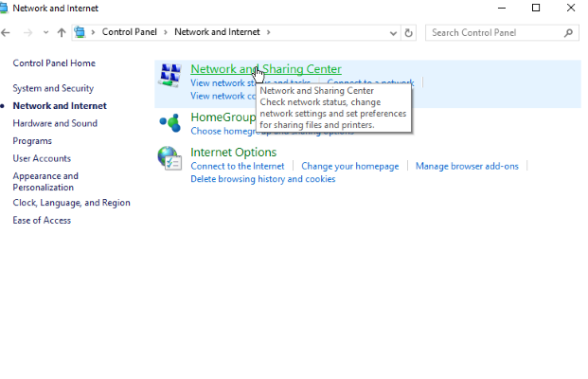Open Internet Options heading
Viewport: 588px width, 379px height.
click(x=234, y=153)
